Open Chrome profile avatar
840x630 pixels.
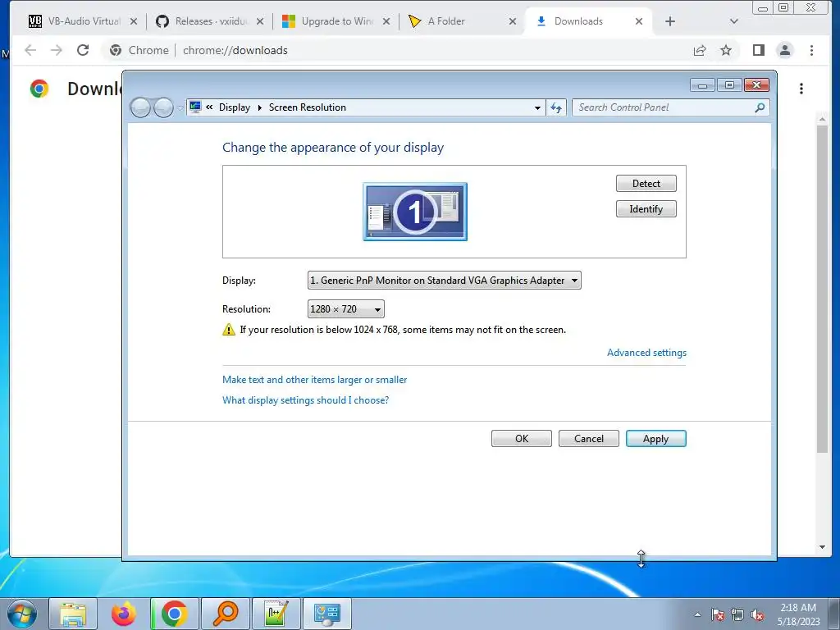785,50
